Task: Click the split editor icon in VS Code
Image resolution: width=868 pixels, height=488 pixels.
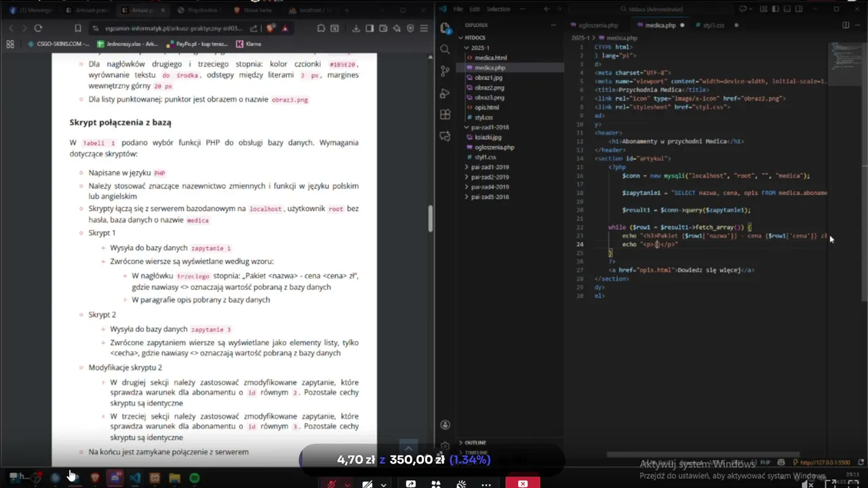Action: pos(846,25)
